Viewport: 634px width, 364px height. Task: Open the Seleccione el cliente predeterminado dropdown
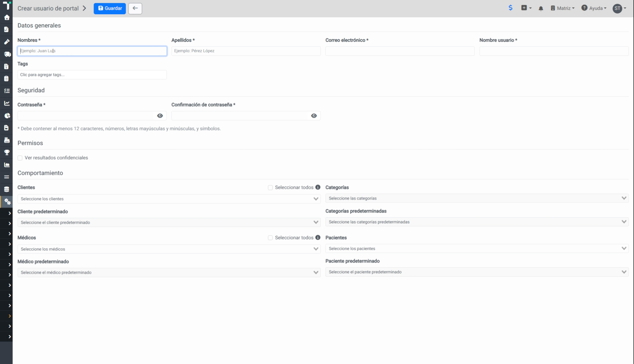(x=169, y=222)
